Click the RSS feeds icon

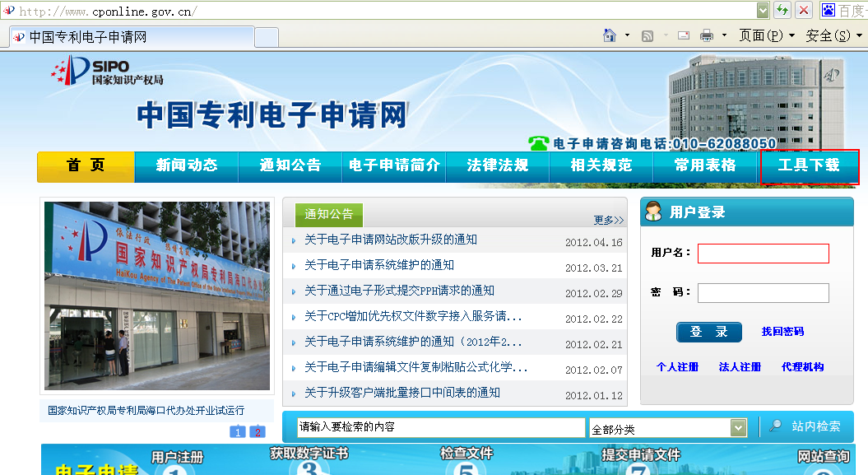coord(648,35)
